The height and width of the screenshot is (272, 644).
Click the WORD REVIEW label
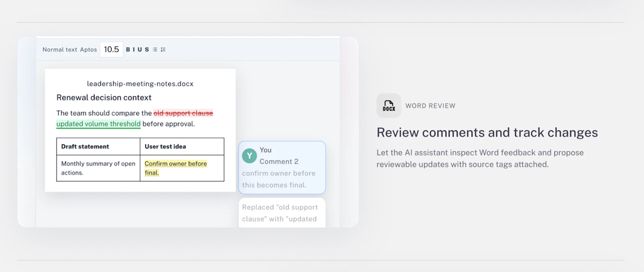[x=430, y=106]
